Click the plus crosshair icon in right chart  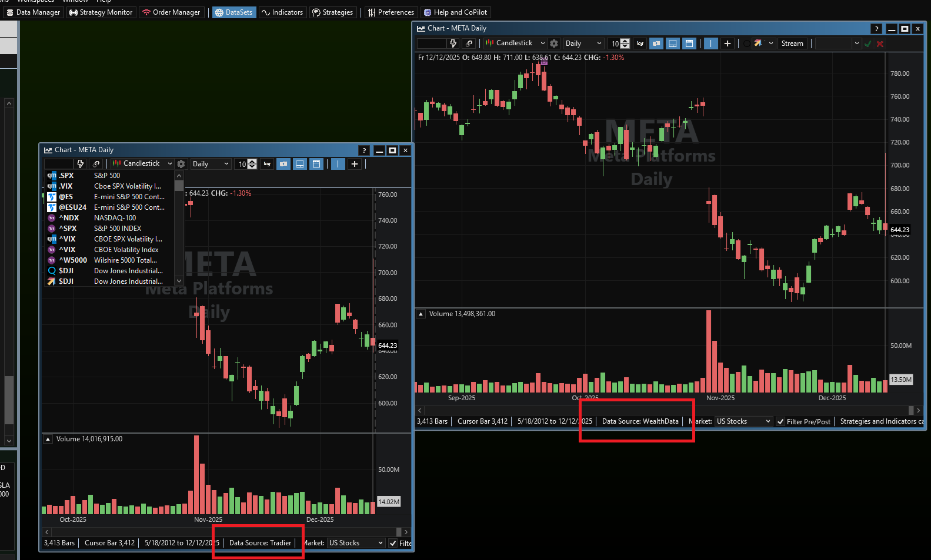[728, 43]
